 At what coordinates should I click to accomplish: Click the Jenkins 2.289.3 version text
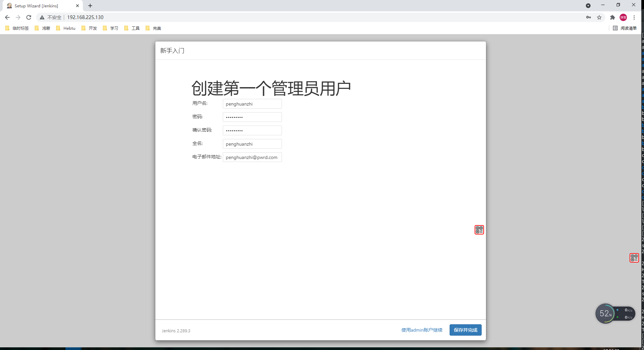click(176, 331)
